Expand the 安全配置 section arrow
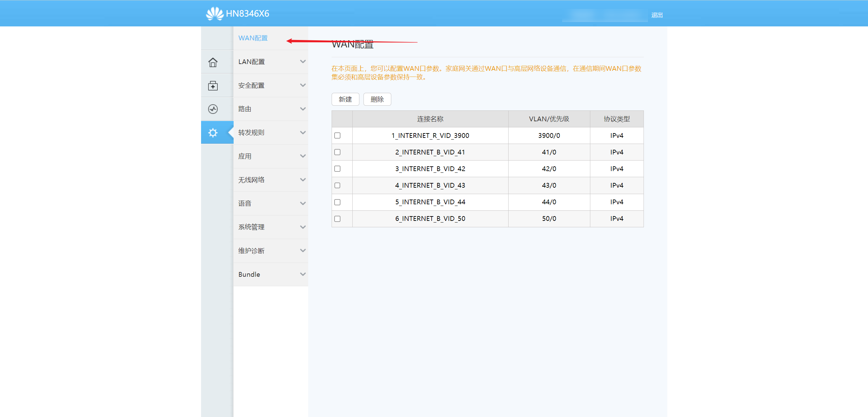Viewport: 868px width, 417px height. pyautogui.click(x=303, y=85)
